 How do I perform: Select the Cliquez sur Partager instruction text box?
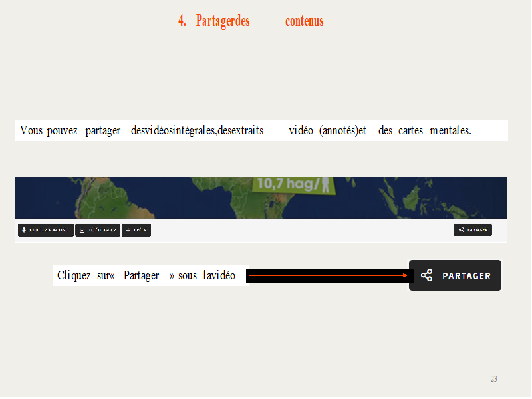(149, 275)
